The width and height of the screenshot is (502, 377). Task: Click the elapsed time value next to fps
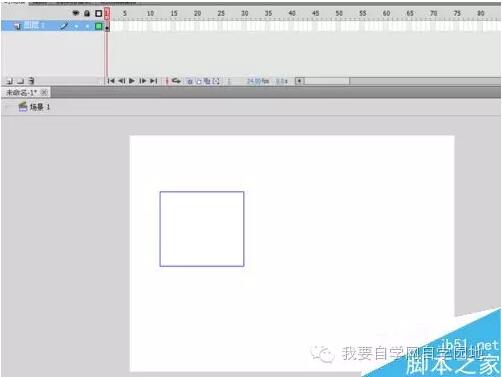pos(282,81)
